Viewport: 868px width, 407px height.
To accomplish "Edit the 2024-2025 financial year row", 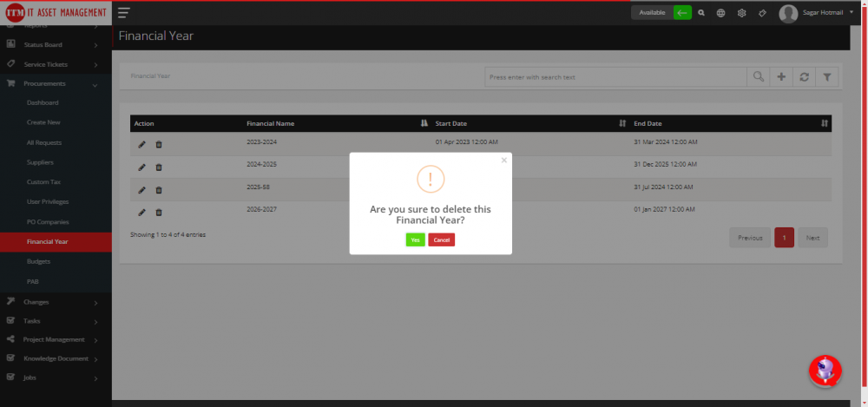I will coord(141,167).
